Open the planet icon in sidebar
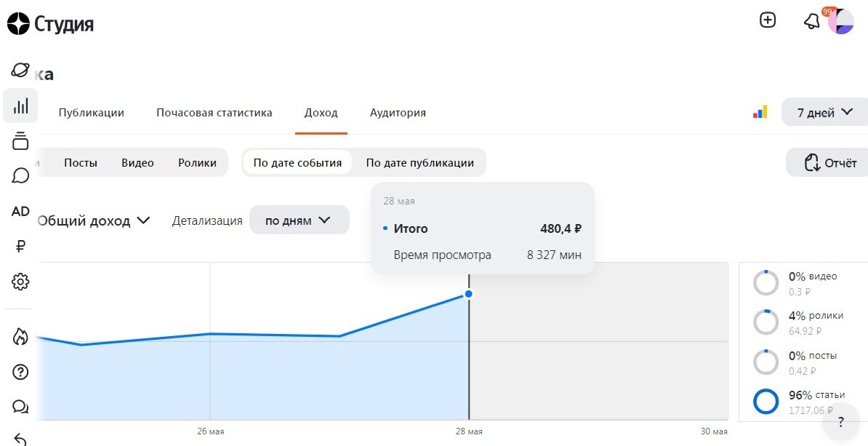868x446 pixels. 20,71
